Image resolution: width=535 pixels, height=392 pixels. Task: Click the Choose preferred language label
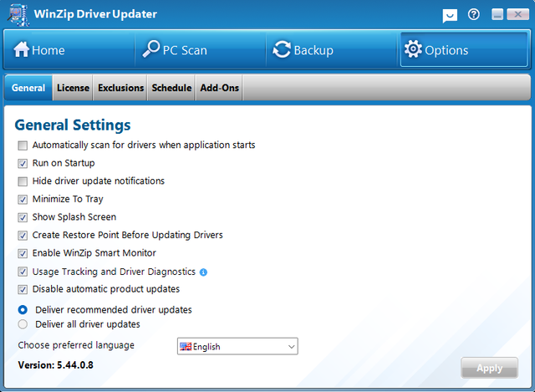(76, 345)
